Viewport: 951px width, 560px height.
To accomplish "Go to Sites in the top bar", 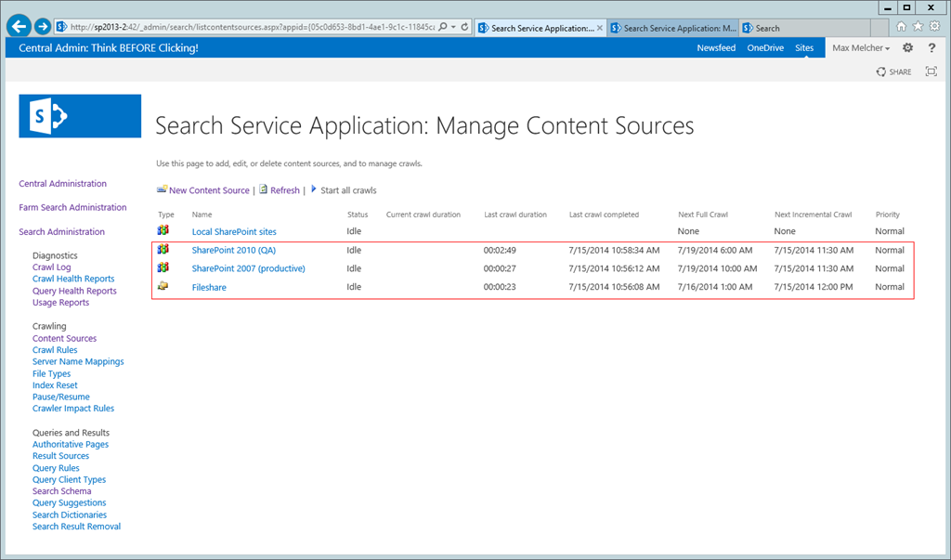I will 804,48.
